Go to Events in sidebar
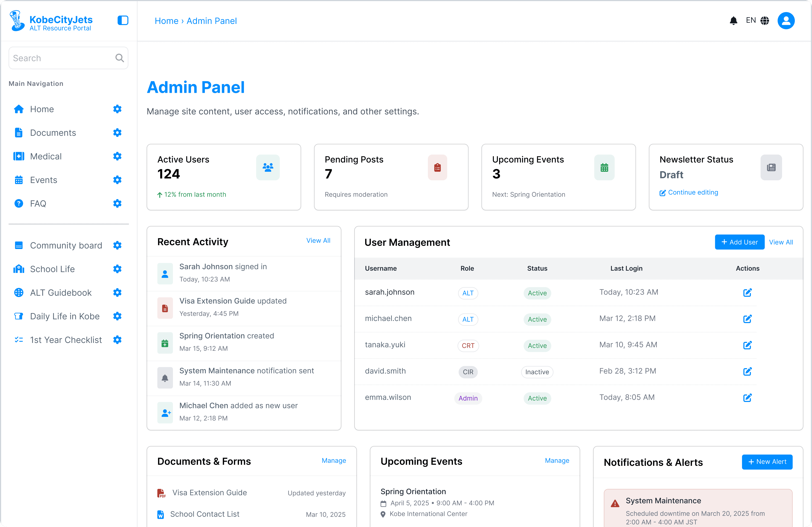Screen dimensions: 812x527 tap(43, 180)
